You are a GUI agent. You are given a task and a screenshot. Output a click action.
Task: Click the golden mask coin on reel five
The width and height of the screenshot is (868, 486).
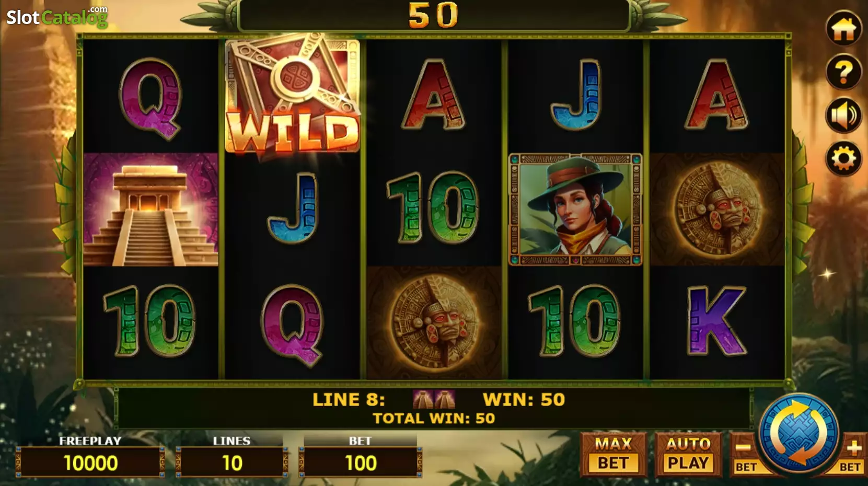pos(717,208)
